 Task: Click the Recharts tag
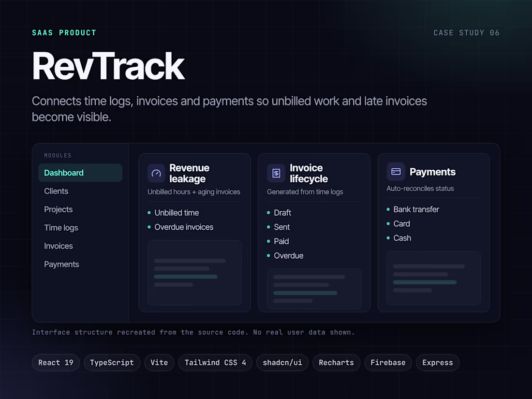[x=336, y=363]
